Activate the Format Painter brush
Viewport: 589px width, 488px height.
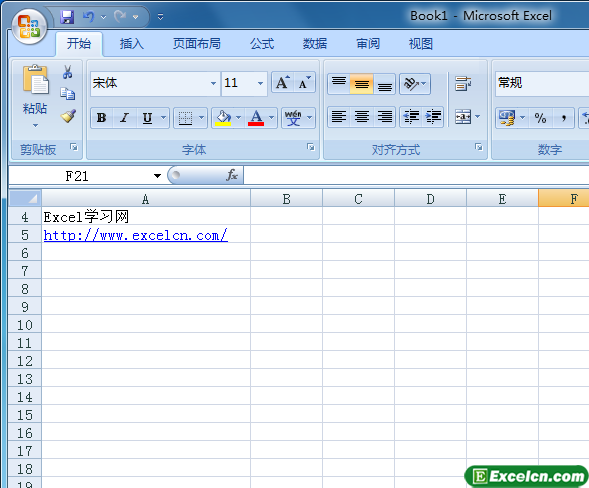pos(68,116)
